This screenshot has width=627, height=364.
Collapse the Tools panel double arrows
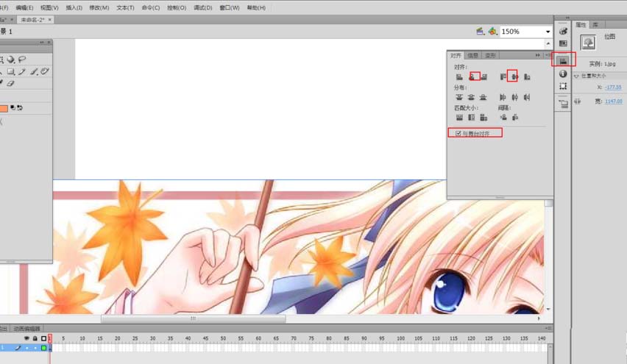(42, 43)
